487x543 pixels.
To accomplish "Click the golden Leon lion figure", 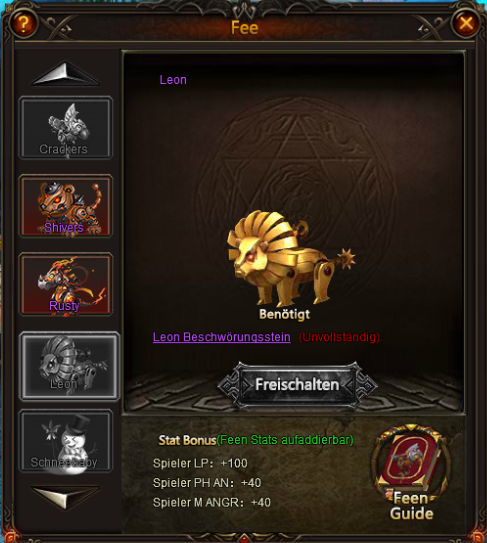I will [x=291, y=258].
